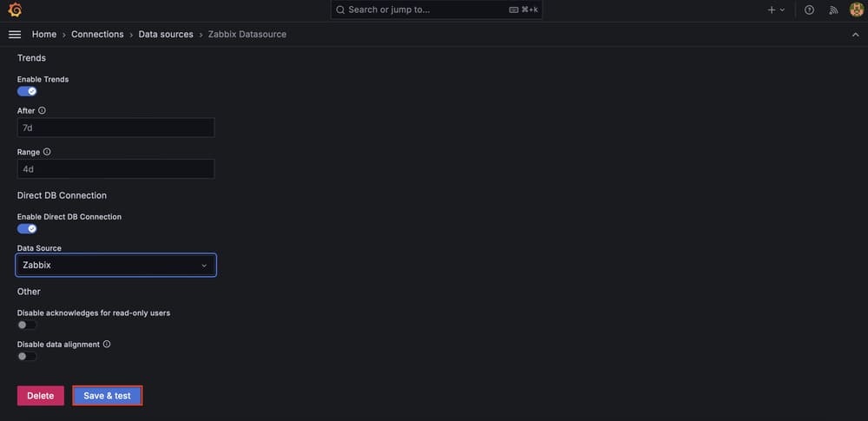The height and width of the screenshot is (421, 868).
Task: Click the plus icon to add new
Action: pos(771,10)
